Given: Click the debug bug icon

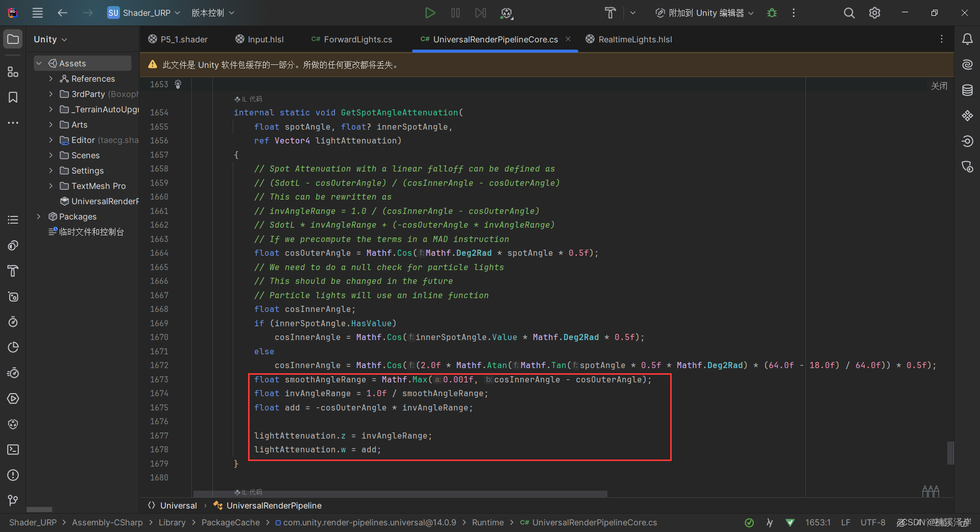Looking at the screenshot, I should [772, 13].
